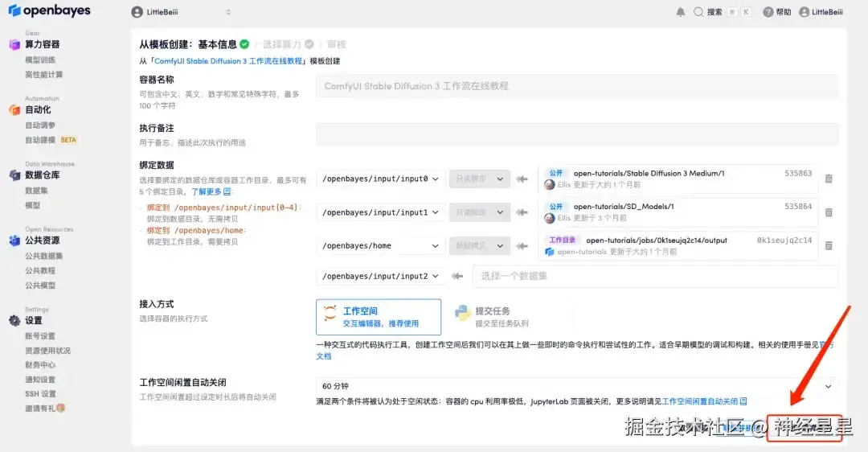This screenshot has height=452, width=868.
Task: Click the Python icon in 提交任务 card
Action: [x=462, y=313]
